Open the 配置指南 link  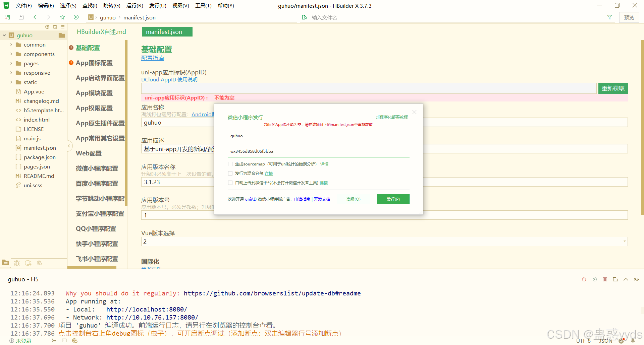click(x=153, y=58)
